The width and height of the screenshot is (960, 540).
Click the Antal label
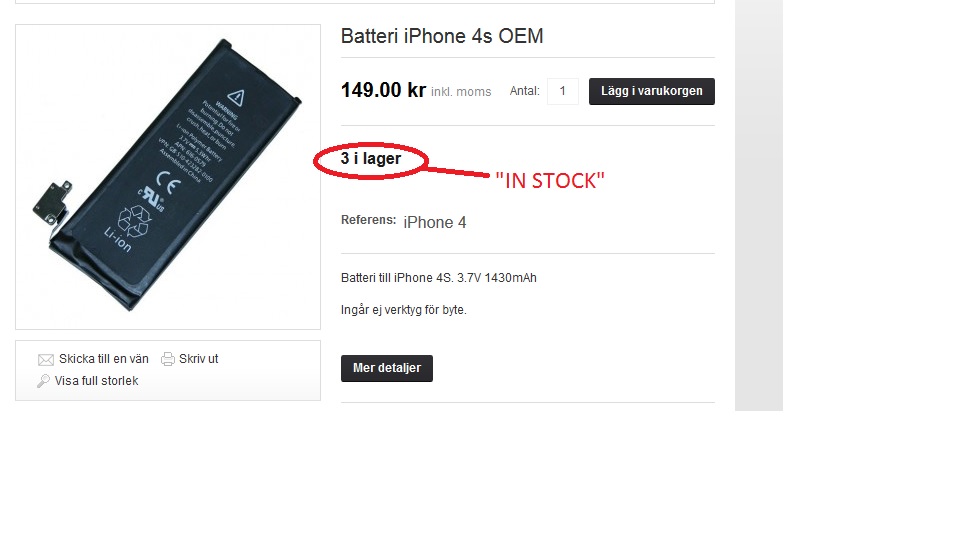[525, 91]
